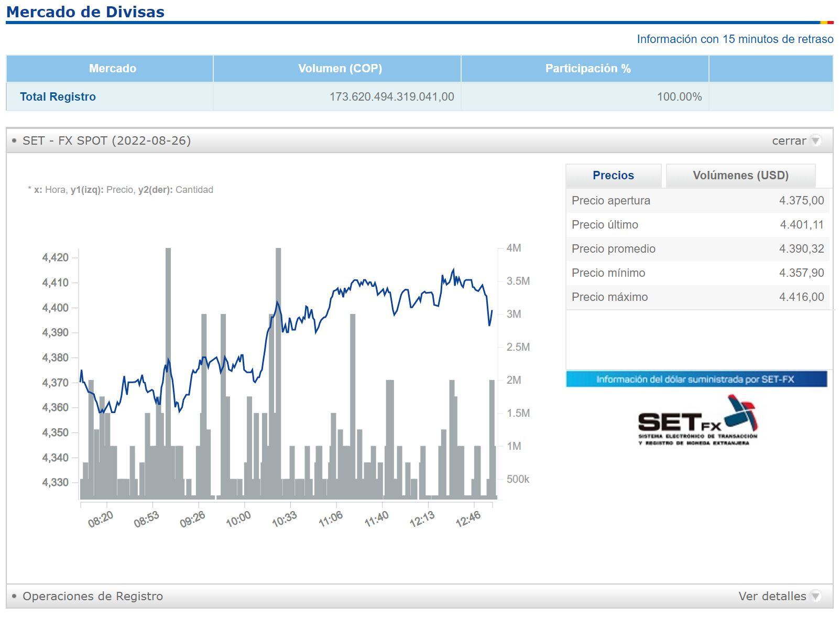Click the arrow icon beside cerrar

(815, 140)
